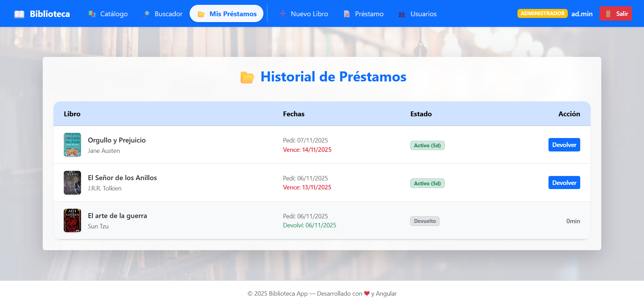This screenshot has width=644, height=305.
Task: Click the Fechas column header
Action: pos(294,114)
